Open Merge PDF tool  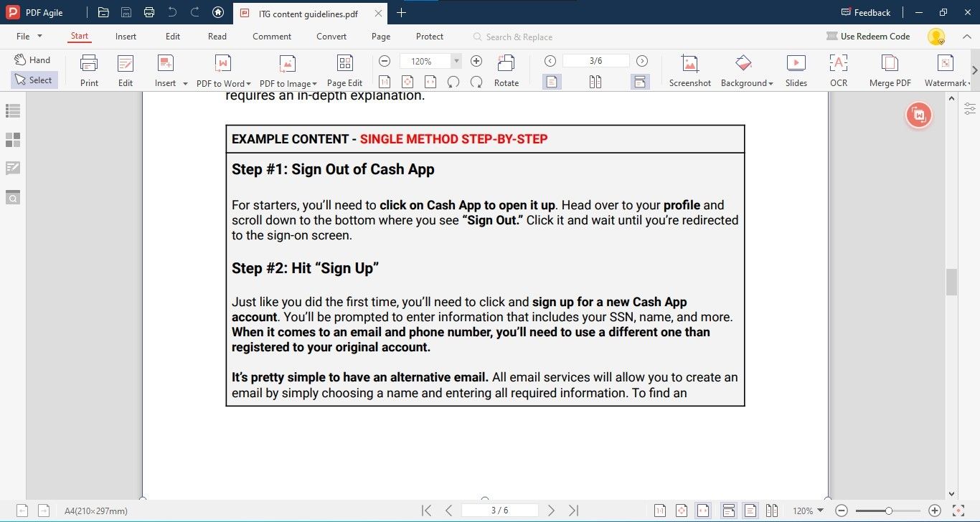890,71
